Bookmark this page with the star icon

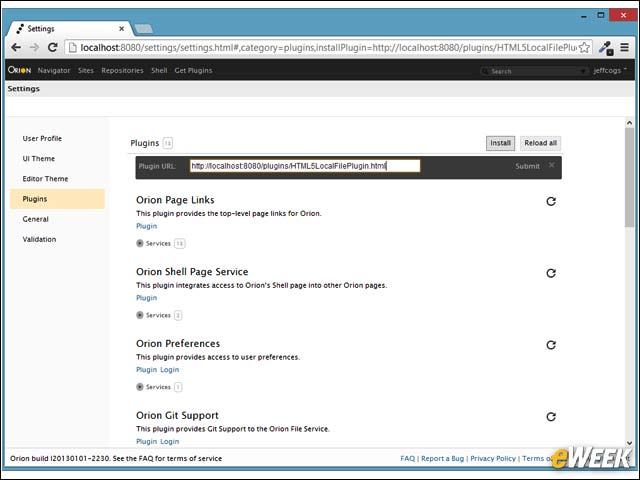click(x=584, y=47)
